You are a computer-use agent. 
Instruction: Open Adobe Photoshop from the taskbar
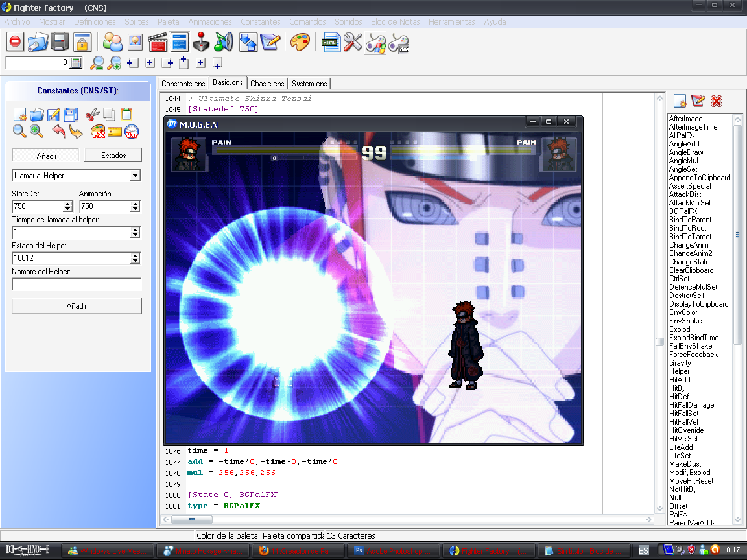tap(392, 551)
